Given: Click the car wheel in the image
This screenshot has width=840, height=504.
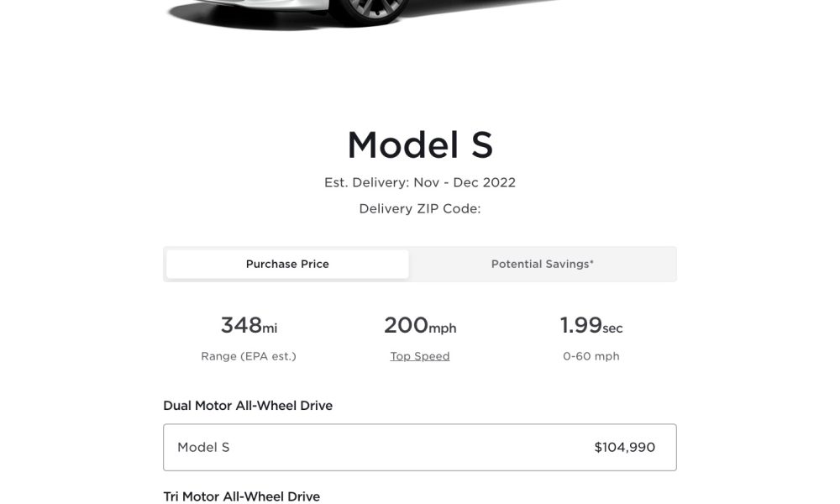Looking at the screenshot, I should 369,11.
